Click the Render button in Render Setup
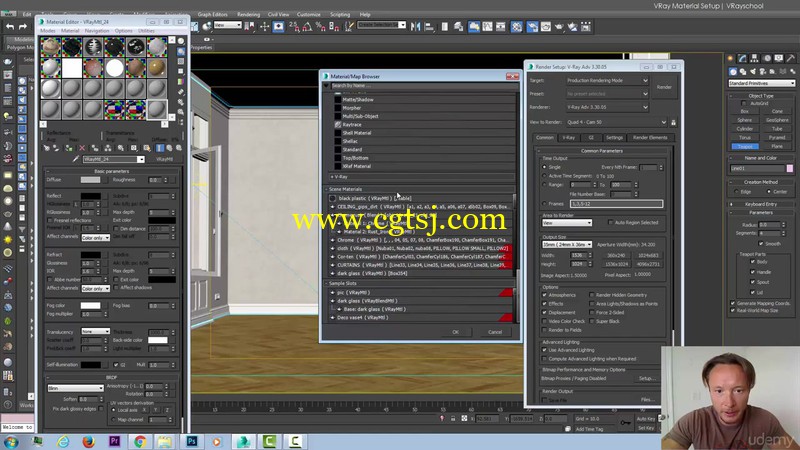This screenshot has width=800, height=450. (x=664, y=87)
